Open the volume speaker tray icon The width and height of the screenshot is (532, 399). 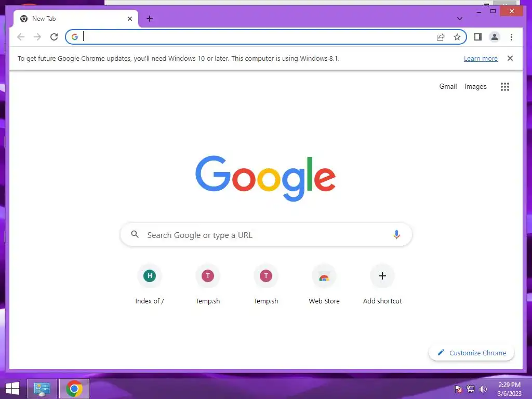483,389
